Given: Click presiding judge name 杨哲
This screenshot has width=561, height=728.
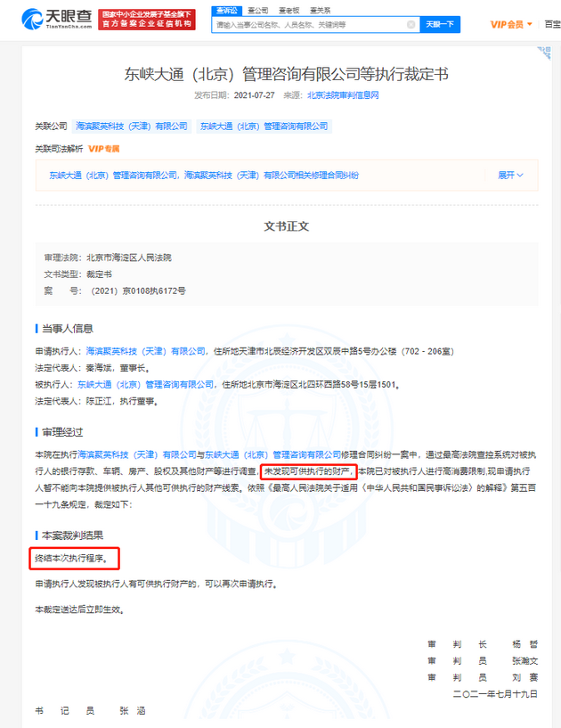Looking at the screenshot, I should pyautogui.click(x=524, y=644).
